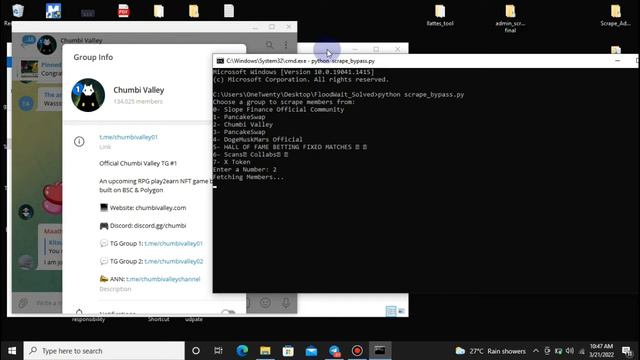Open the Scrape_Ad... desktop folder
The image size is (640, 360).
coord(616,16)
